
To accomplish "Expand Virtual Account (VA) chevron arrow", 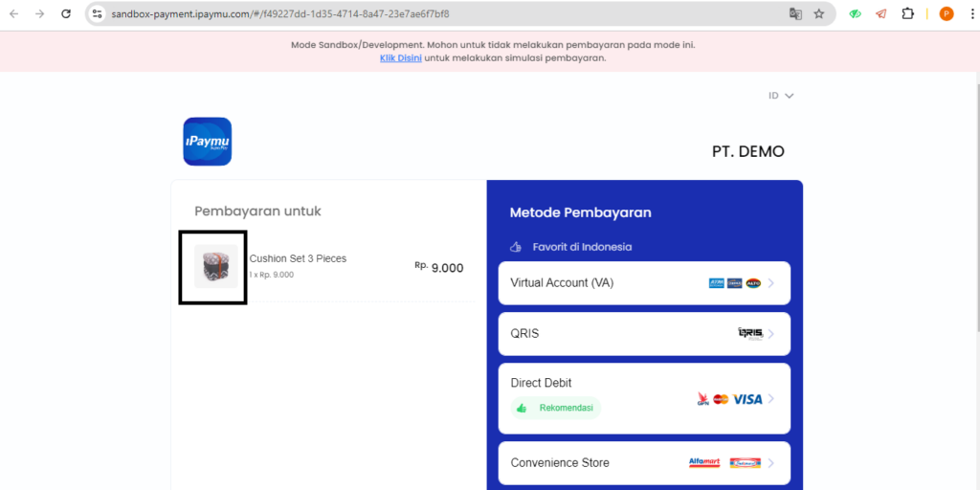I will (771, 283).
